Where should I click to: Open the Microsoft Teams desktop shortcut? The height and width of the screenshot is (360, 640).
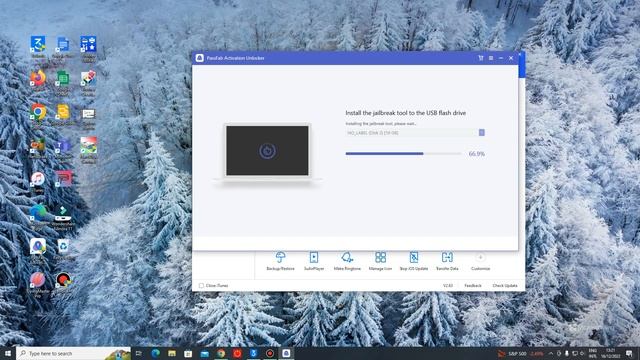coord(63,146)
